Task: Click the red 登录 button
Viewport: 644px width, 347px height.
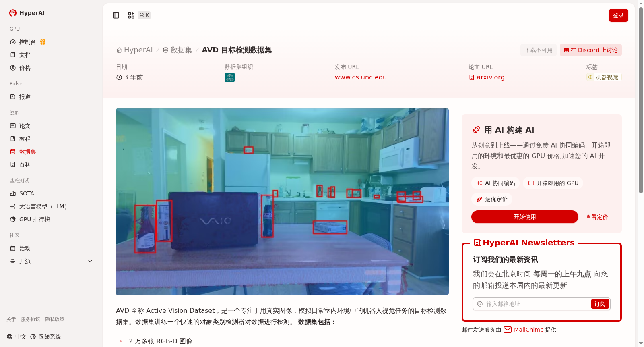Action: coord(618,15)
